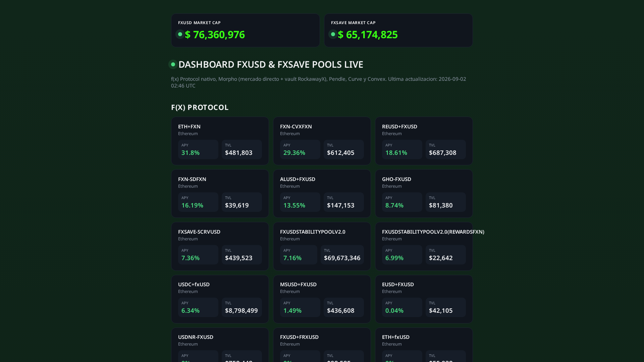Open the FXN-CVXFXN pool card title
The image size is (644, 362).
pyautogui.click(x=296, y=126)
